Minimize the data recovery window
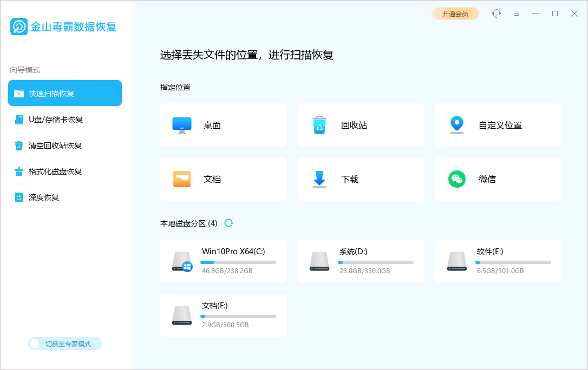The width and height of the screenshot is (588, 370). tap(535, 14)
